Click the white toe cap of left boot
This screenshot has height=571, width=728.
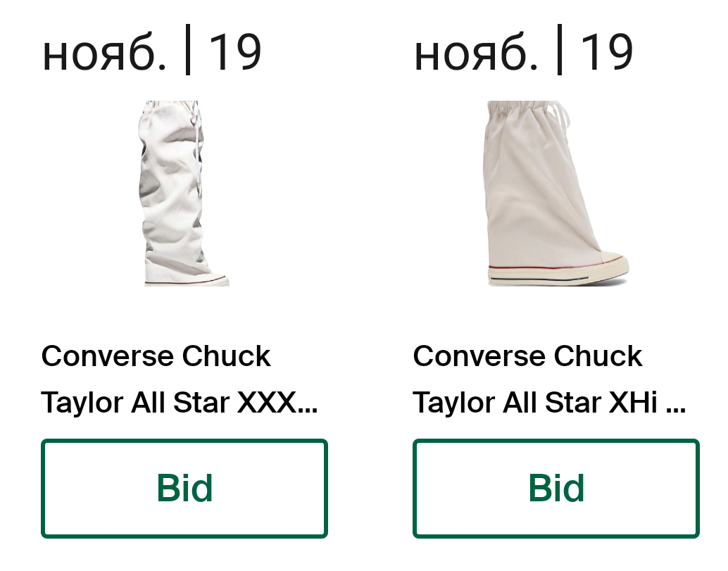coord(218,280)
